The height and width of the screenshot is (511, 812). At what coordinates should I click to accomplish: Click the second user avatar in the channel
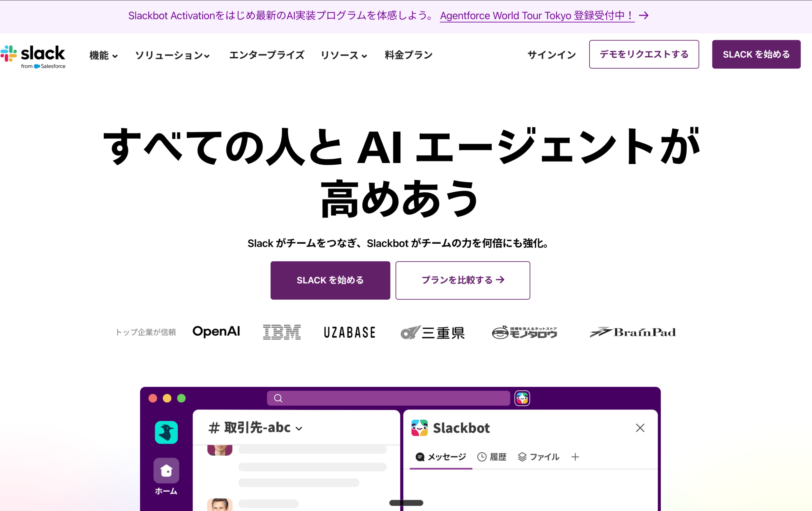[x=220, y=505]
